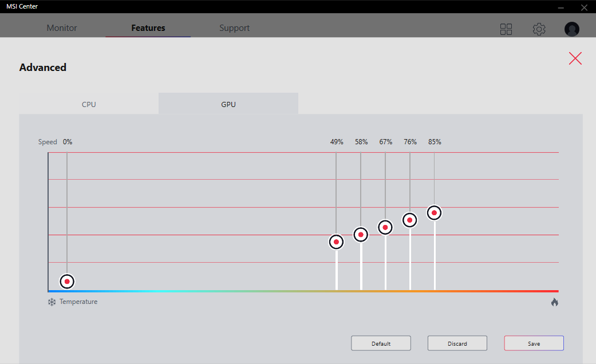Select the 67% fan curve point

(x=385, y=227)
